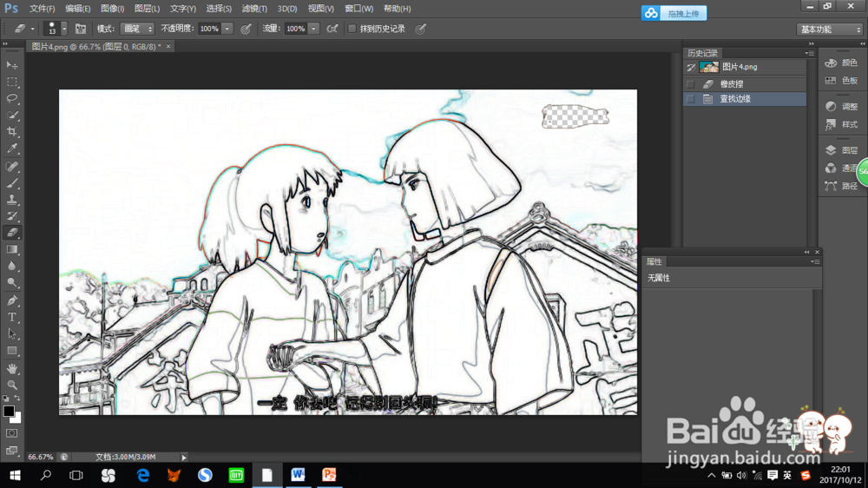Select the Move tool
Image resolution: width=868 pixels, height=488 pixels.
tap(11, 65)
